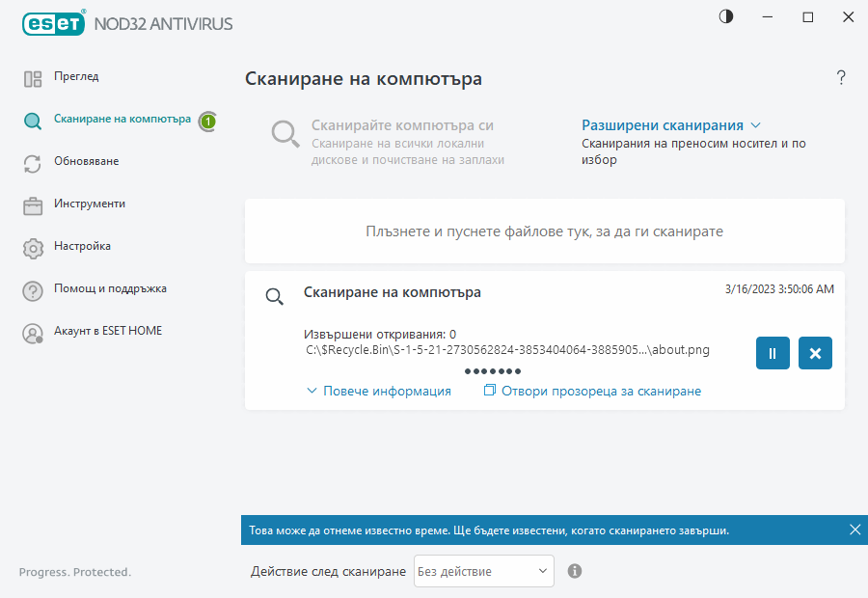Click the scan progress dots indicator

tap(492, 370)
